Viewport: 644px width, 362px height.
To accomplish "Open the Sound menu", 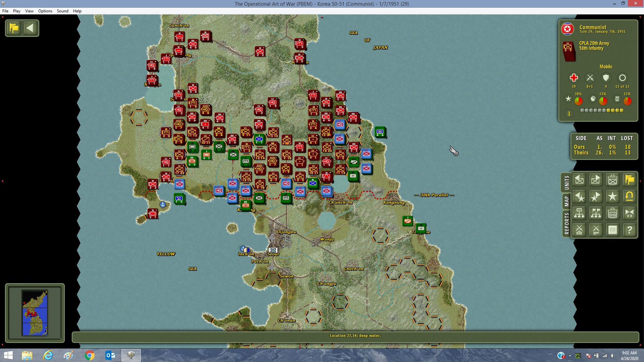I will [x=63, y=11].
